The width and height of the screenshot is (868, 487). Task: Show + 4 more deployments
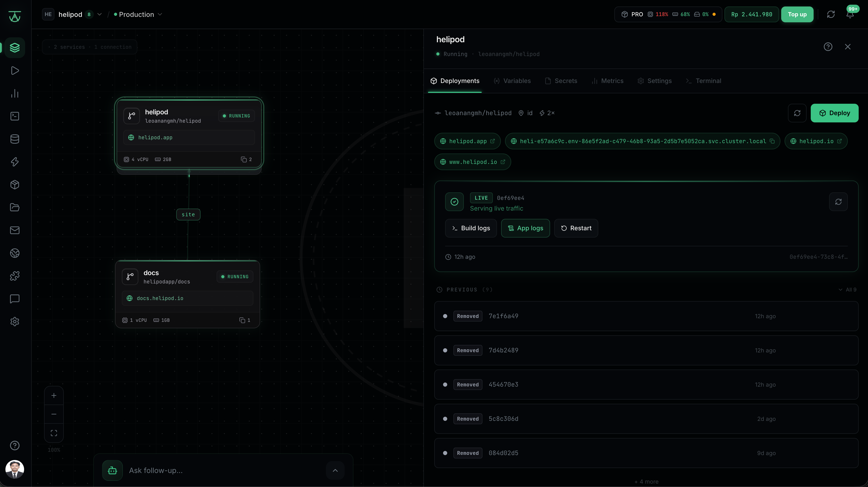[646, 482]
